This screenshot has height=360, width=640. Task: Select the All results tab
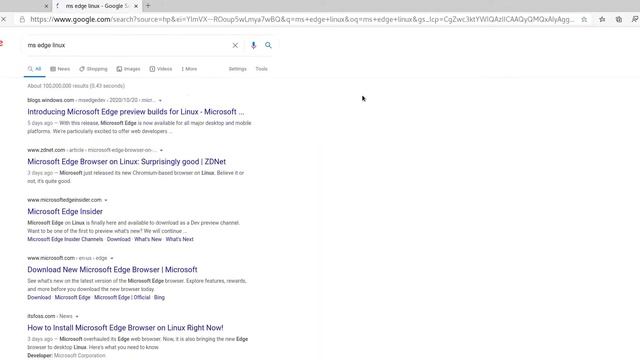click(35, 69)
